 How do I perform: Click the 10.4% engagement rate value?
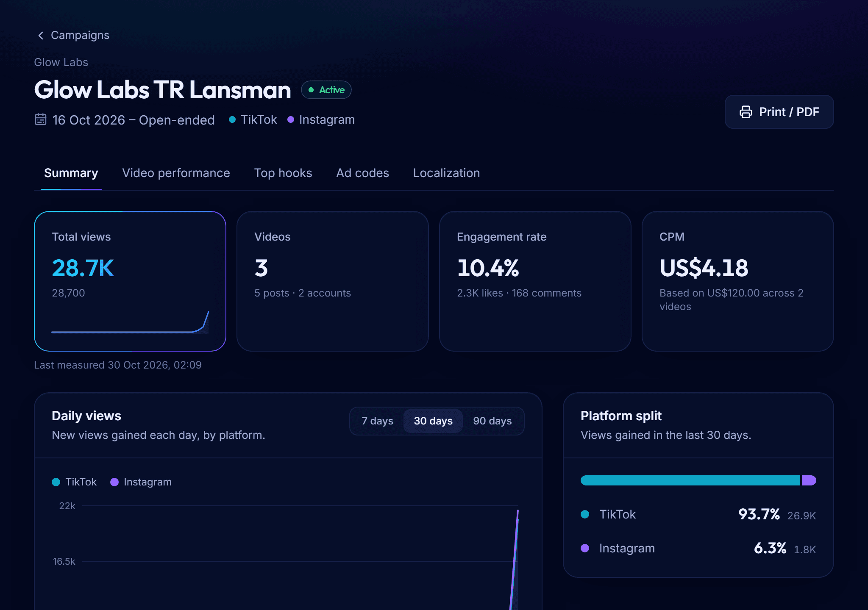click(x=488, y=268)
